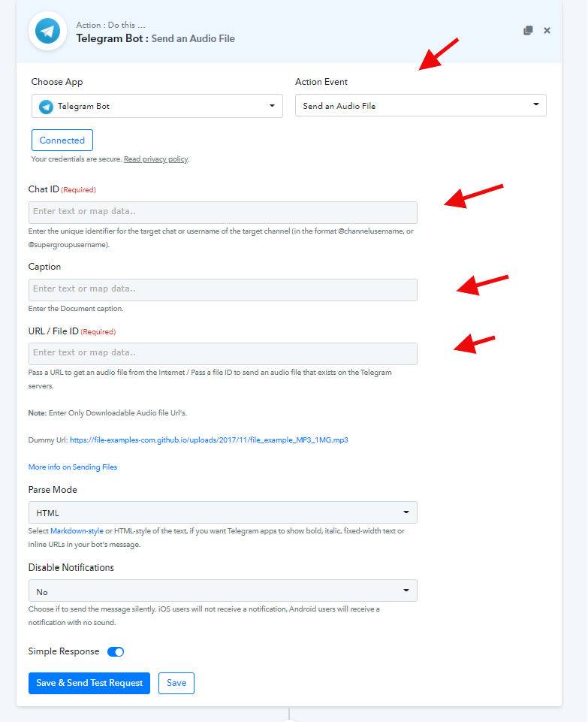The height and width of the screenshot is (722, 588).
Task: Click the Save button
Action: (176, 684)
